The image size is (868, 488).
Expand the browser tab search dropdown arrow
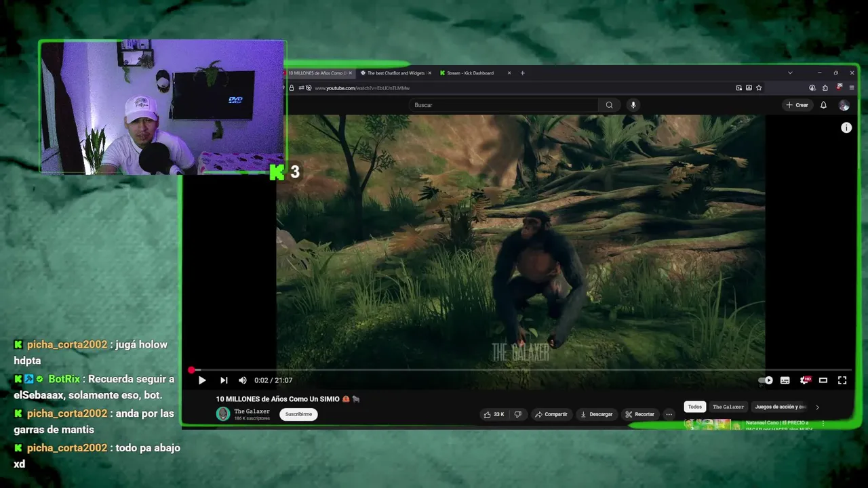tap(790, 73)
